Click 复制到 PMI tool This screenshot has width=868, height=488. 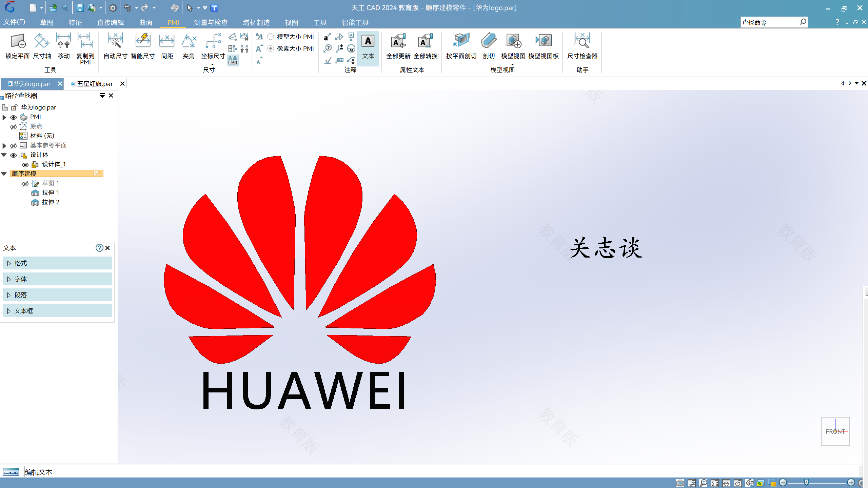[x=85, y=49]
